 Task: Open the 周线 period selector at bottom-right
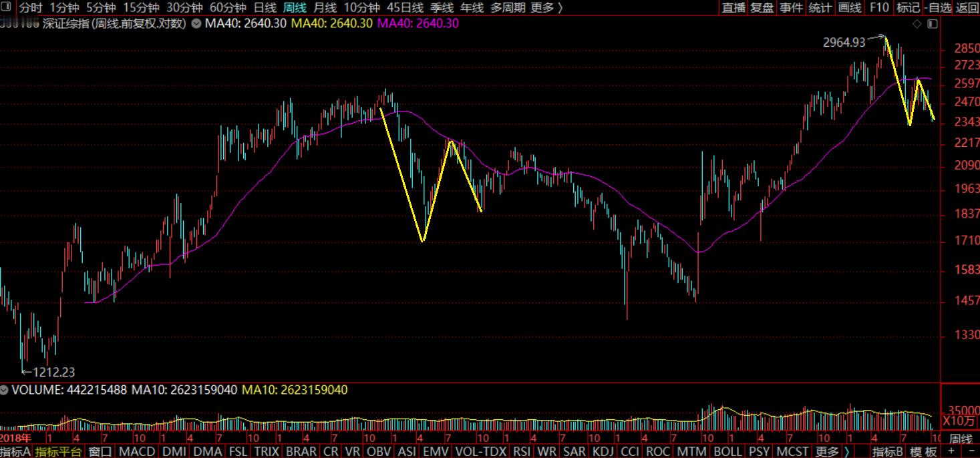[x=961, y=439]
